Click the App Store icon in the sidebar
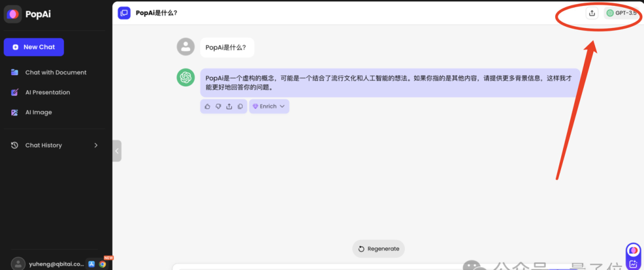Screen dimensions: 644x270 pyautogui.click(x=92, y=264)
